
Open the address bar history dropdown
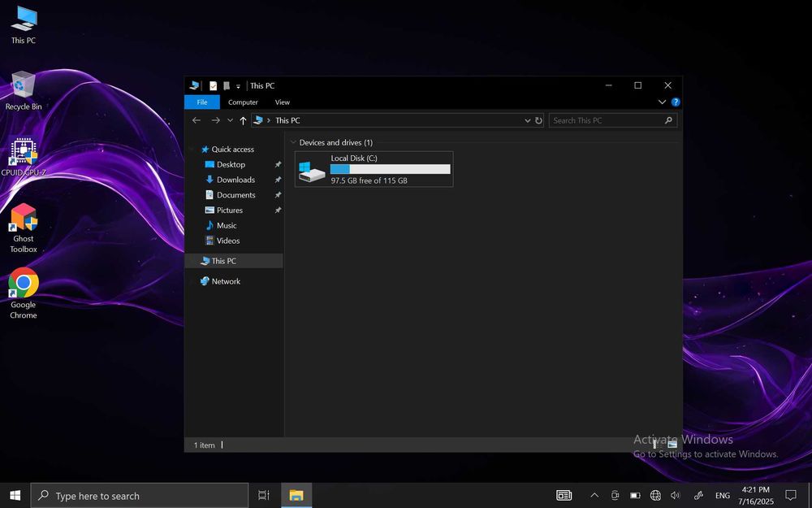527,120
